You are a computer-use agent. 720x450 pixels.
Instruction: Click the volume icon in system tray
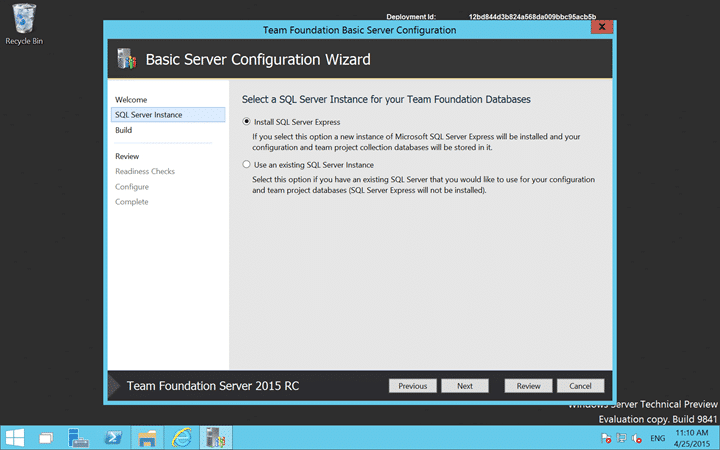(x=636, y=439)
